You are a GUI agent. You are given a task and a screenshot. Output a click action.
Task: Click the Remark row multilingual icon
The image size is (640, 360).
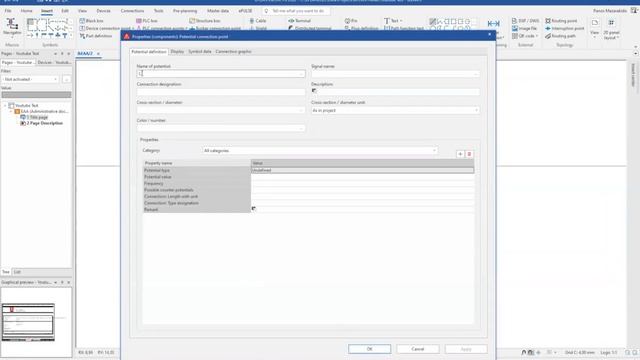click(253, 209)
